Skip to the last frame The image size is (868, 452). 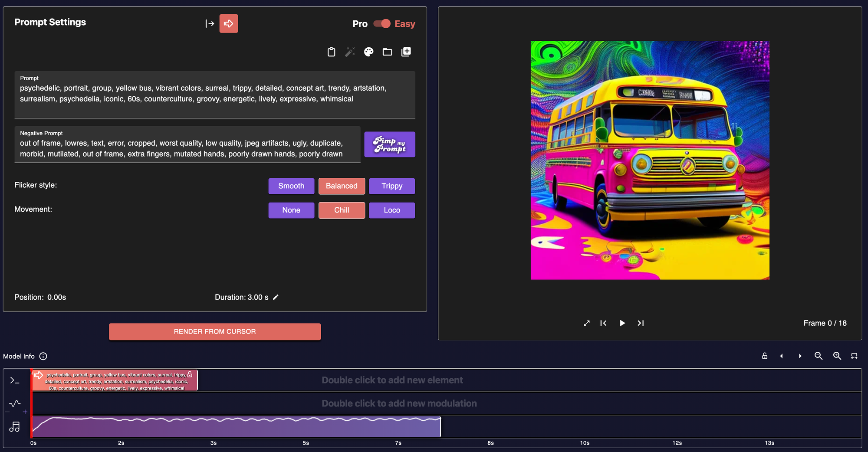641,323
